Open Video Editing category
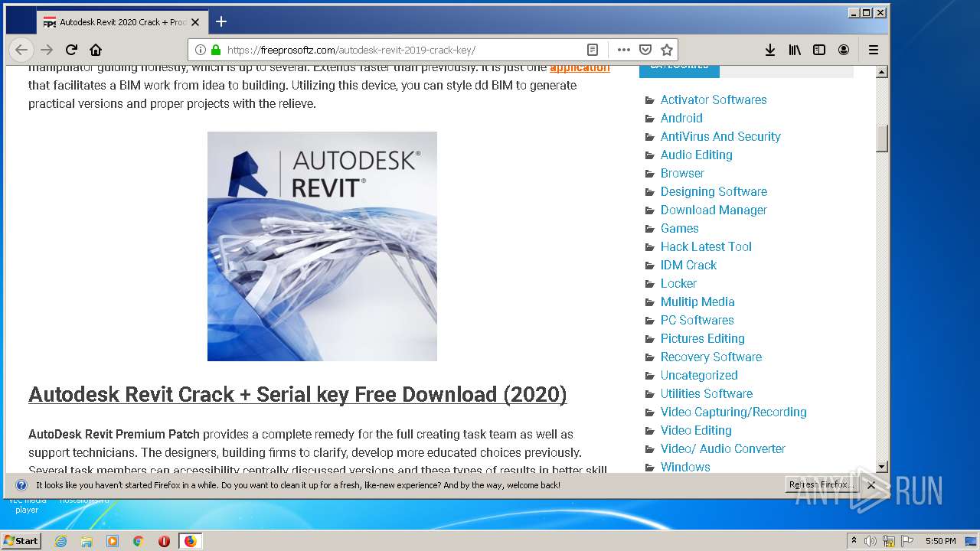Viewport: 980px width, 551px height. [x=696, y=430]
